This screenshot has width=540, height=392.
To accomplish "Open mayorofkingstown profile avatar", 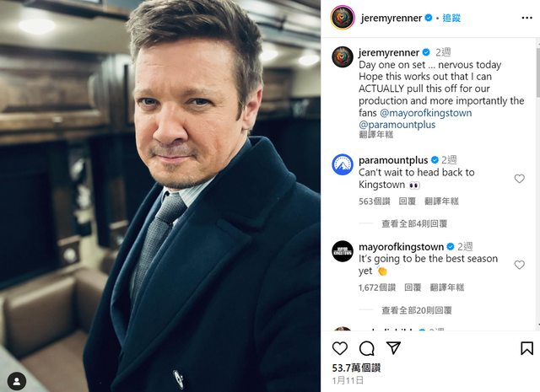I will point(343,251).
